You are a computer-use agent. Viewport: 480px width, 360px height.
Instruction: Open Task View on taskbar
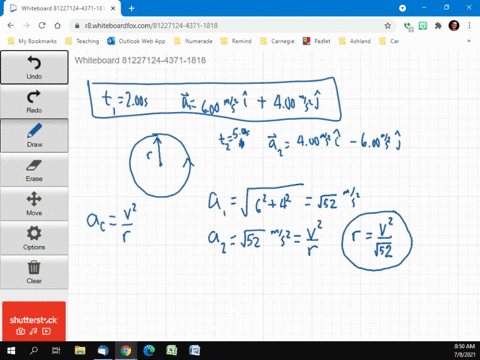click(x=56, y=351)
